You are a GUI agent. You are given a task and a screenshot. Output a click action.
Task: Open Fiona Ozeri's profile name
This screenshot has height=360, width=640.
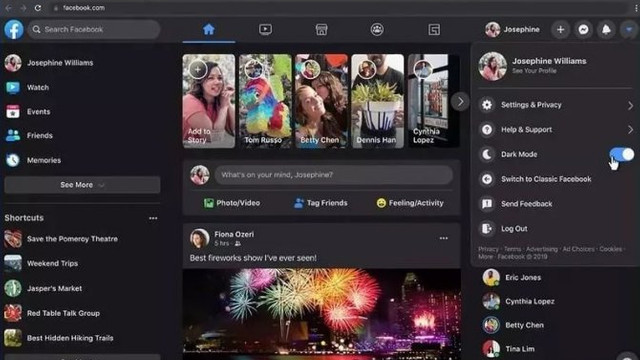click(x=234, y=234)
